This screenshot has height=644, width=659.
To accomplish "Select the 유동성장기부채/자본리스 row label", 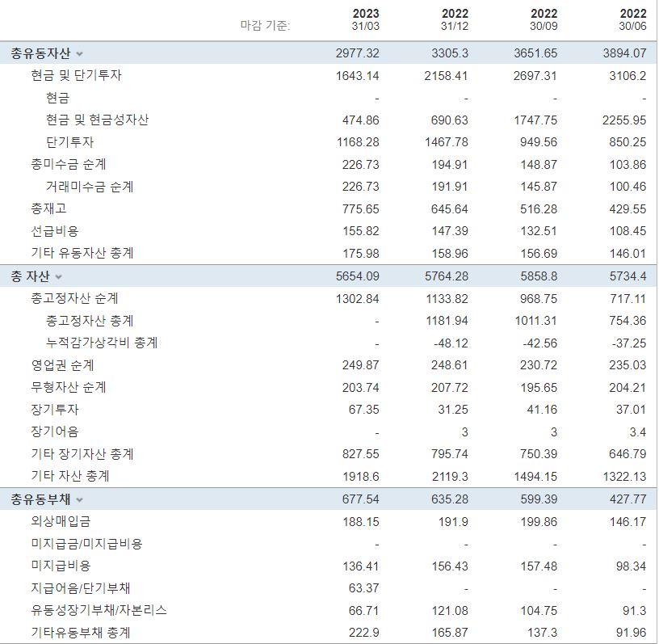I will 99,610.
